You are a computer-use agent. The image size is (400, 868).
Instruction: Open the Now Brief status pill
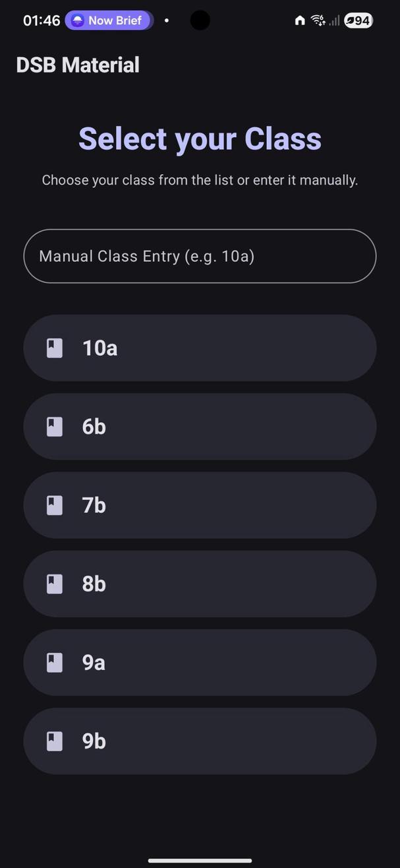coord(109,20)
